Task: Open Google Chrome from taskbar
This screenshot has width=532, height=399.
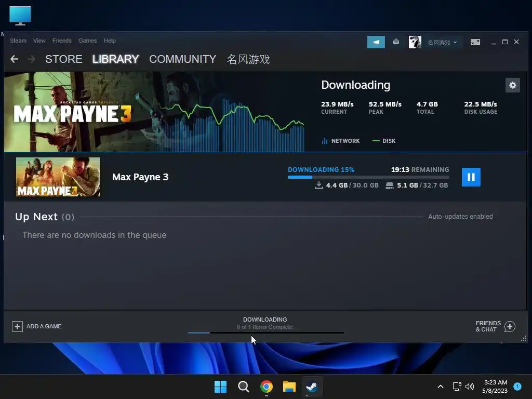Action: click(267, 387)
